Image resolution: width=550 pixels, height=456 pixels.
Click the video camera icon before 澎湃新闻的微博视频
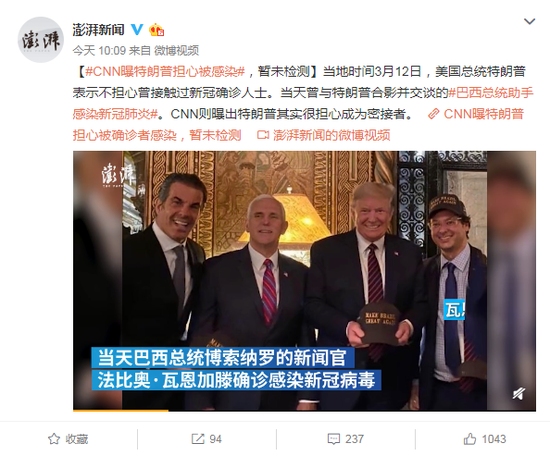tap(263, 135)
